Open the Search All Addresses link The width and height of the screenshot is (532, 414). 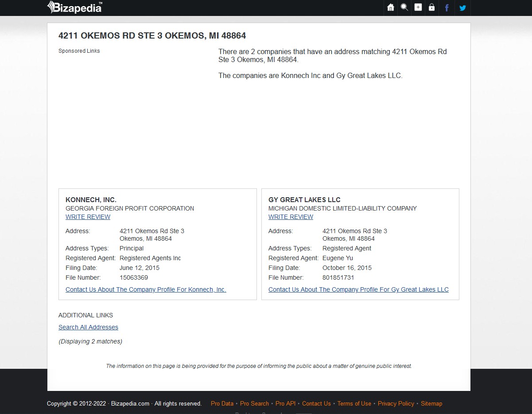click(x=88, y=327)
